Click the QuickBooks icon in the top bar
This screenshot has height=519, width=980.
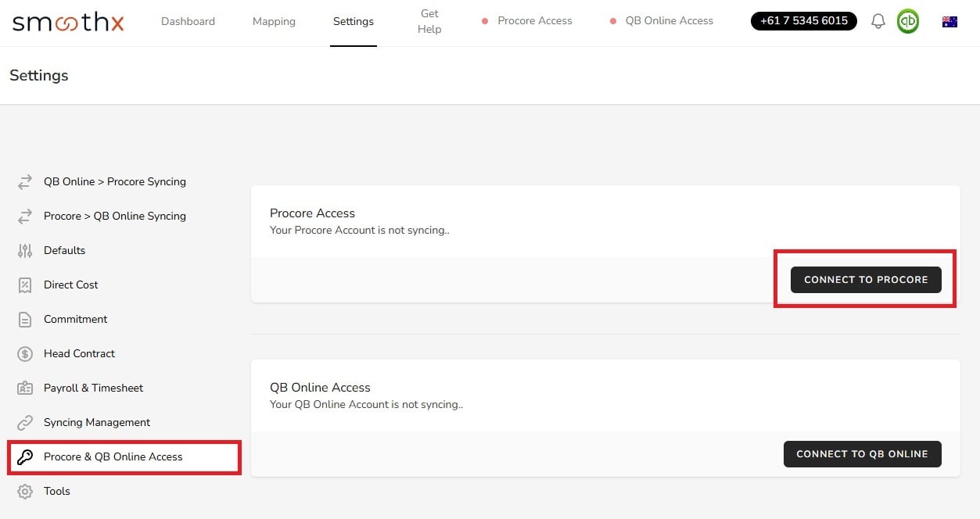tap(908, 21)
